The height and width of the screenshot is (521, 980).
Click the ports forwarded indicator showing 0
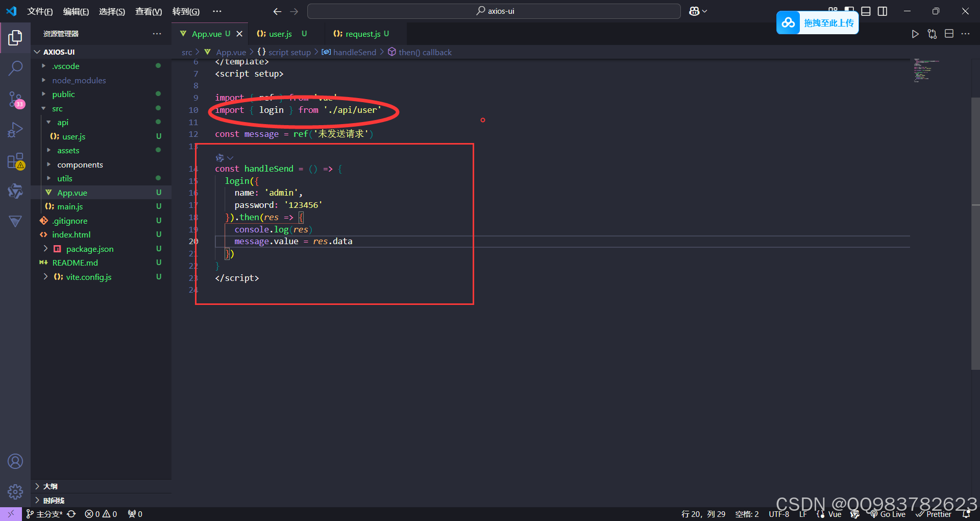click(x=135, y=514)
